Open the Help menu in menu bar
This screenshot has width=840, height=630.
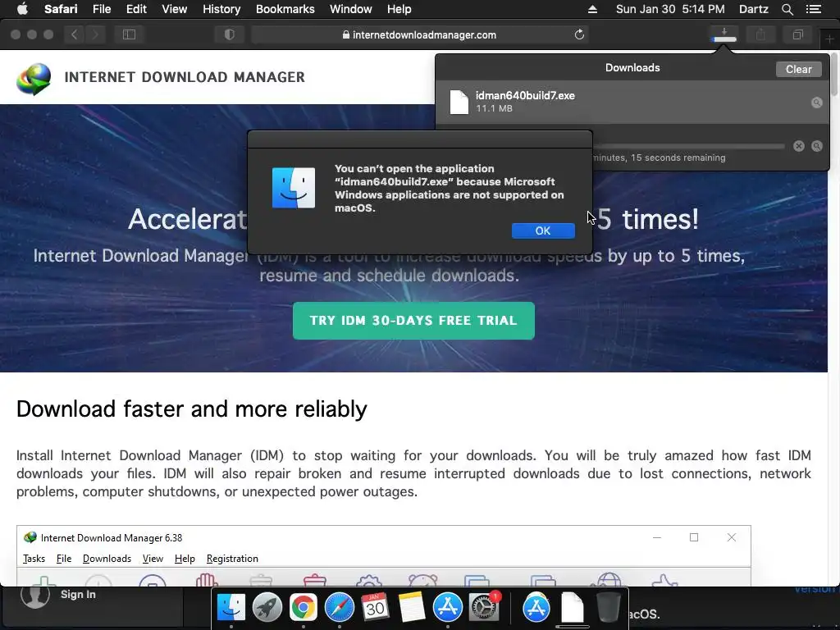click(399, 9)
